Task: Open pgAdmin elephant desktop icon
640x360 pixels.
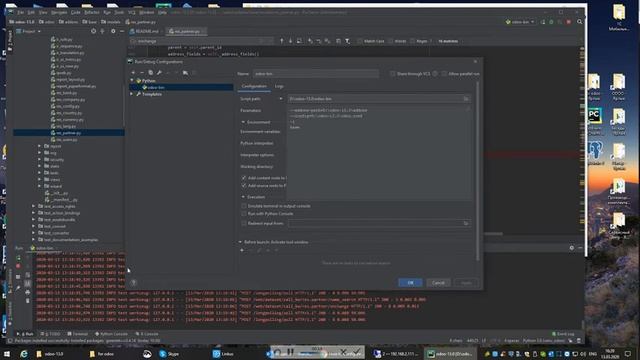Action: pyautogui.click(x=596, y=153)
